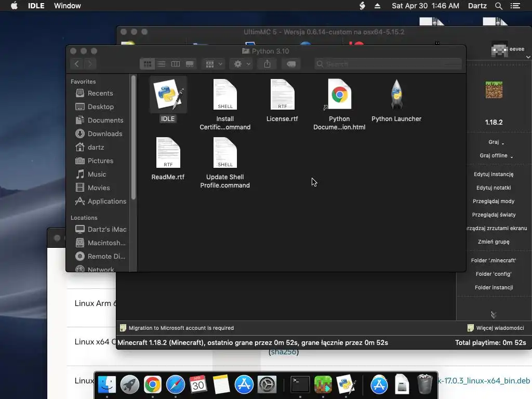The height and width of the screenshot is (399, 532).
Task: Select Macintosh HD under Locations
Action: pyautogui.click(x=100, y=243)
